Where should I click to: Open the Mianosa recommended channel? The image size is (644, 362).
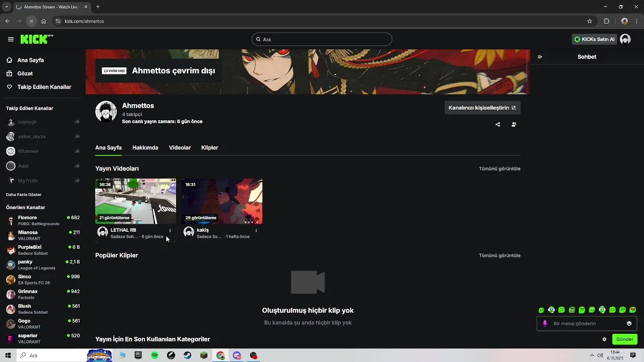tap(43, 235)
